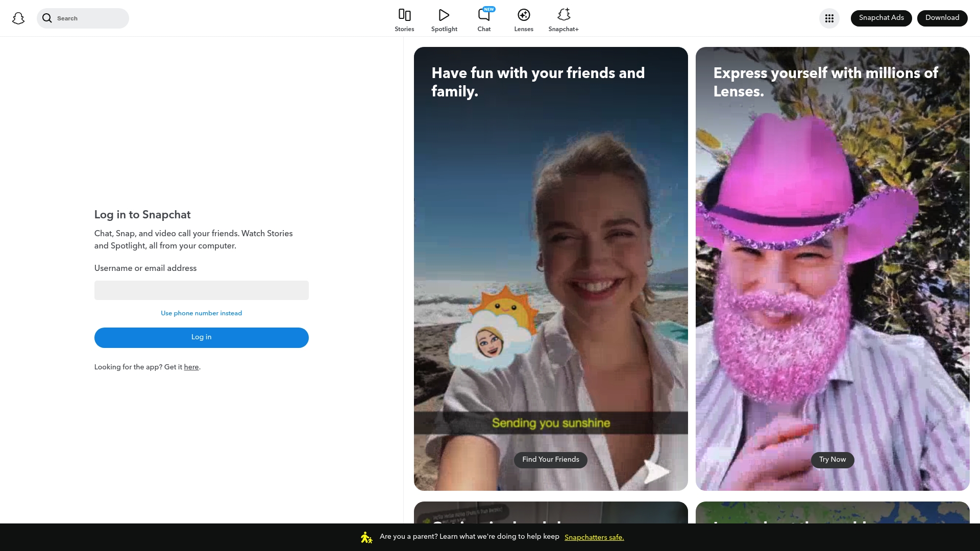Select the Snapchat+ icon
This screenshot has height=551, width=980.
pos(563,15)
